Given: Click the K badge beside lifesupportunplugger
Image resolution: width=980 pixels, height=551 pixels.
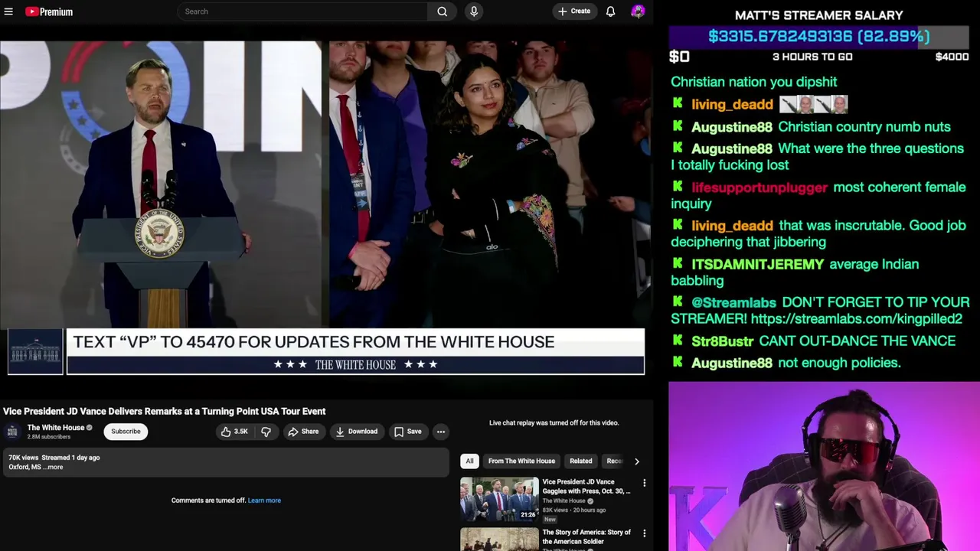Looking at the screenshot, I should (678, 186).
